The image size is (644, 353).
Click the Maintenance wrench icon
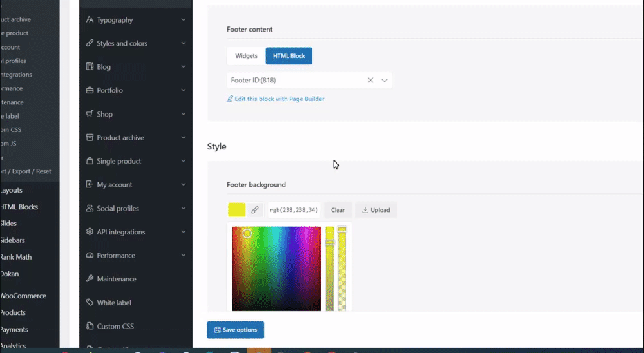pos(90,279)
